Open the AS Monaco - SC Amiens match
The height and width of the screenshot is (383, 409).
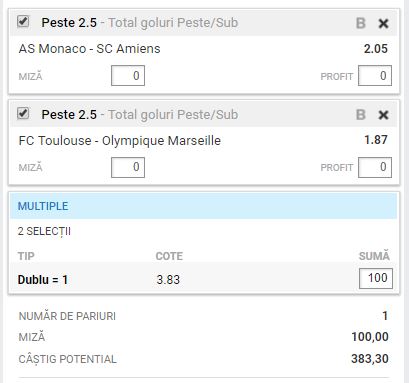tap(89, 49)
